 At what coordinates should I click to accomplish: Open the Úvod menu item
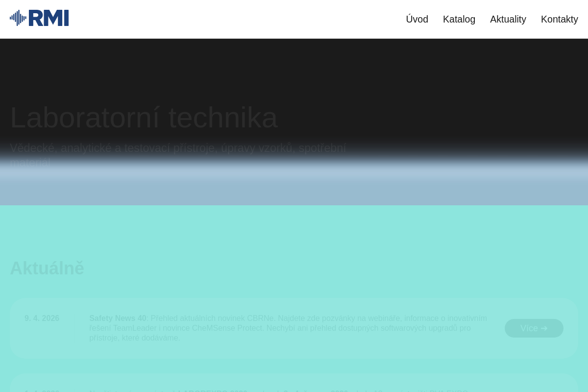(x=417, y=19)
